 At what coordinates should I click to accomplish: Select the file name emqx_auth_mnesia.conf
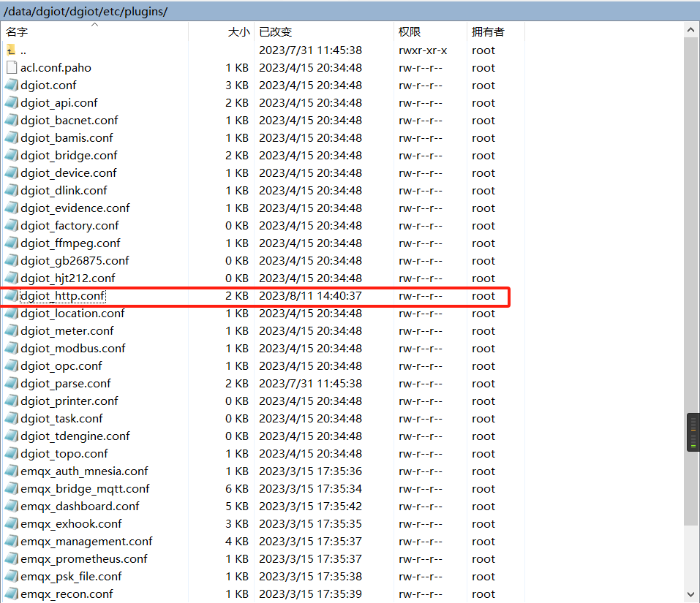point(84,471)
